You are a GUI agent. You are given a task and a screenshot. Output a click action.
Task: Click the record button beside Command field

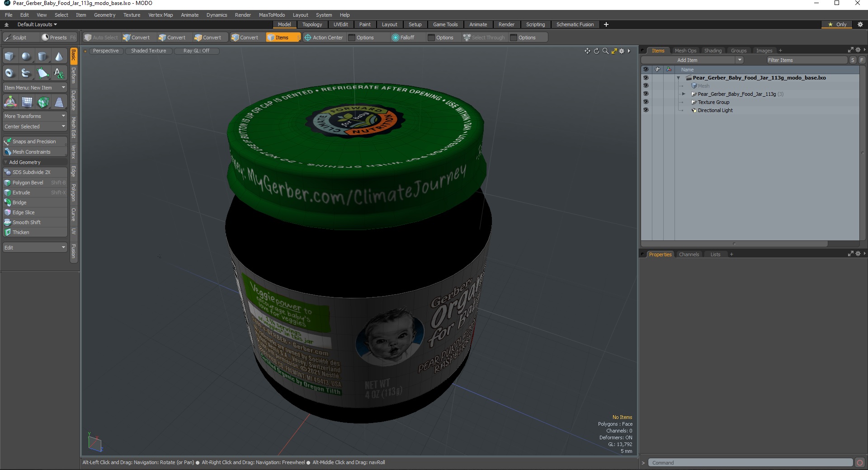coord(860,462)
